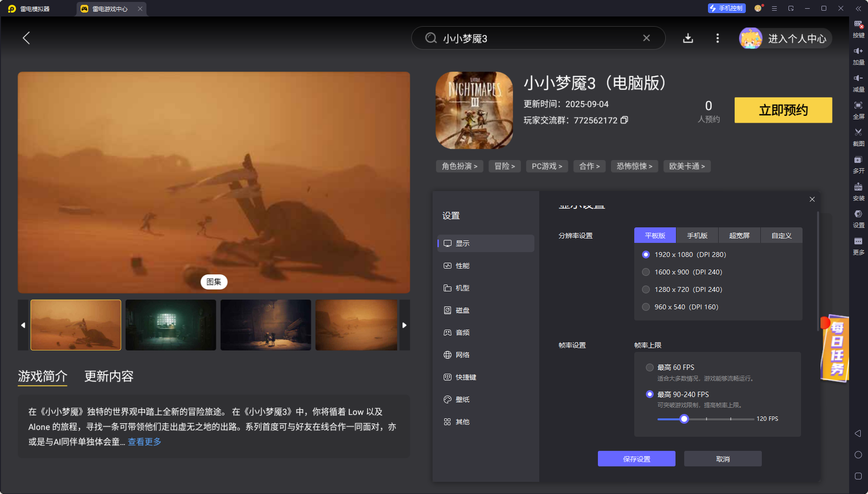This screenshot has height=494, width=868.
Task: Open 音频 settings section
Action: click(x=485, y=333)
